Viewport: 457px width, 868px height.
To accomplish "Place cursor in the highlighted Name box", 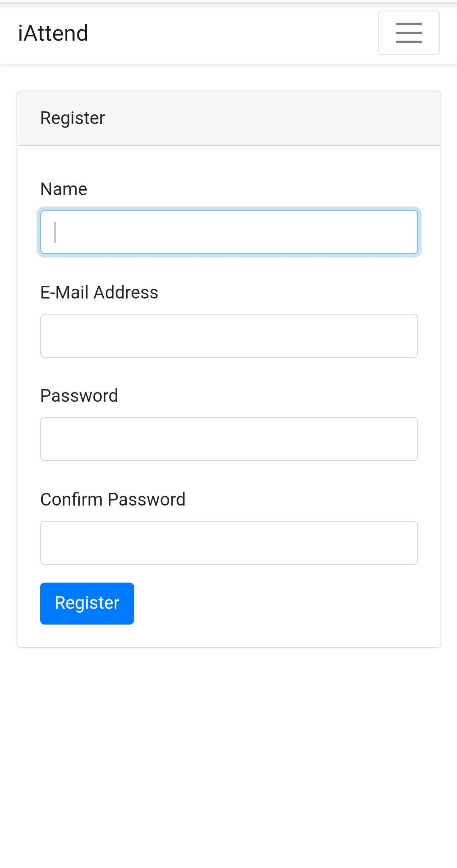I will tap(229, 232).
